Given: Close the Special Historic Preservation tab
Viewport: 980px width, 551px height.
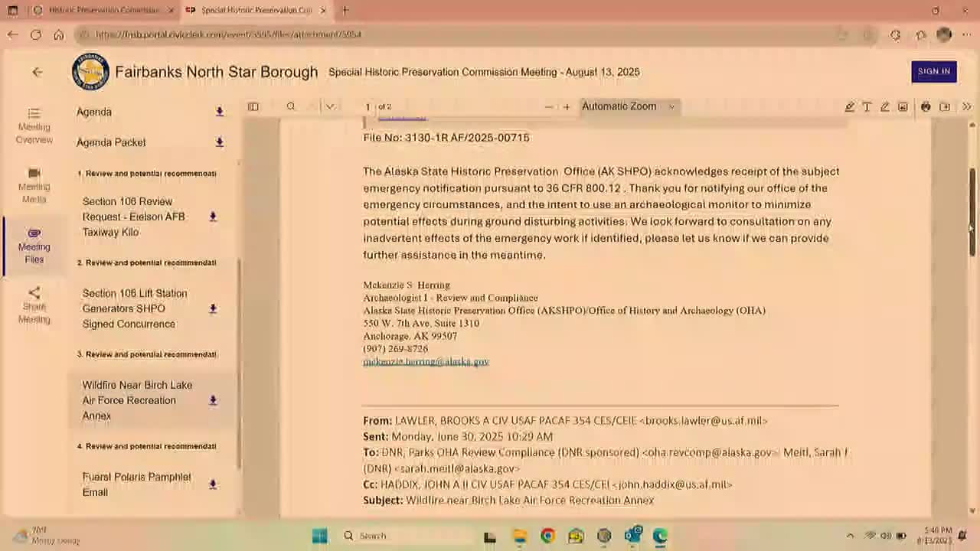Looking at the screenshot, I should (323, 11).
